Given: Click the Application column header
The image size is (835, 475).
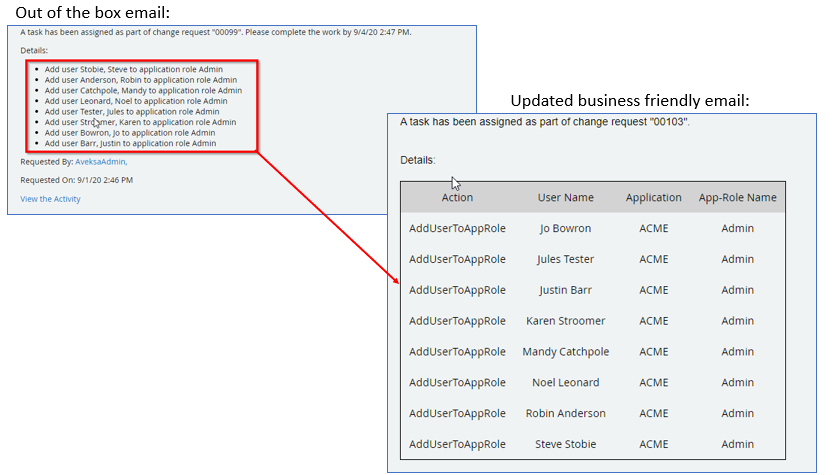Looking at the screenshot, I should point(653,198).
